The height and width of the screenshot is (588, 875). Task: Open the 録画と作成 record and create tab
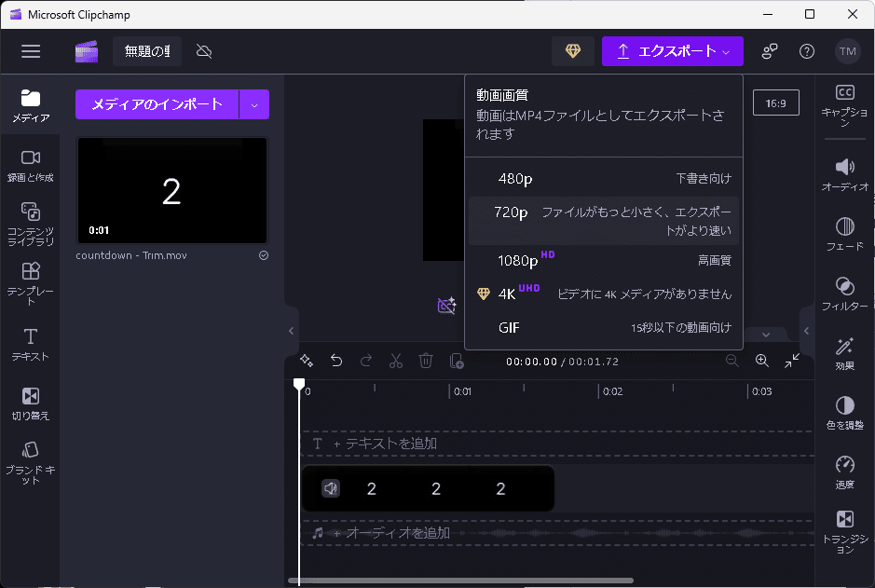pyautogui.click(x=31, y=166)
